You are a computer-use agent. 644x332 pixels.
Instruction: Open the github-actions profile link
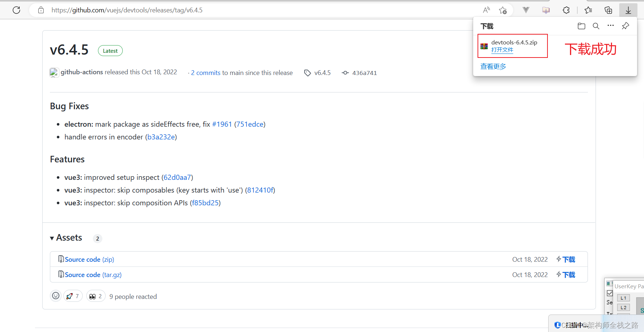tap(82, 72)
